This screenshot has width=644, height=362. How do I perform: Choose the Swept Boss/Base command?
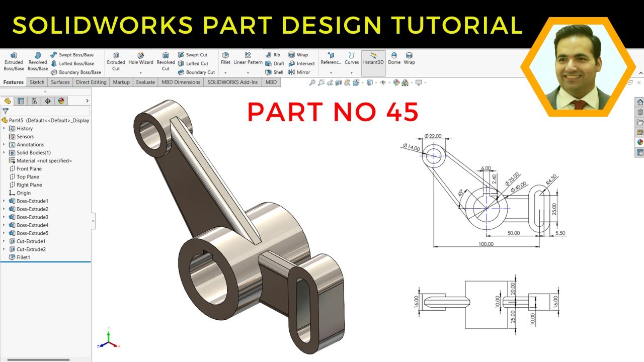click(x=72, y=55)
